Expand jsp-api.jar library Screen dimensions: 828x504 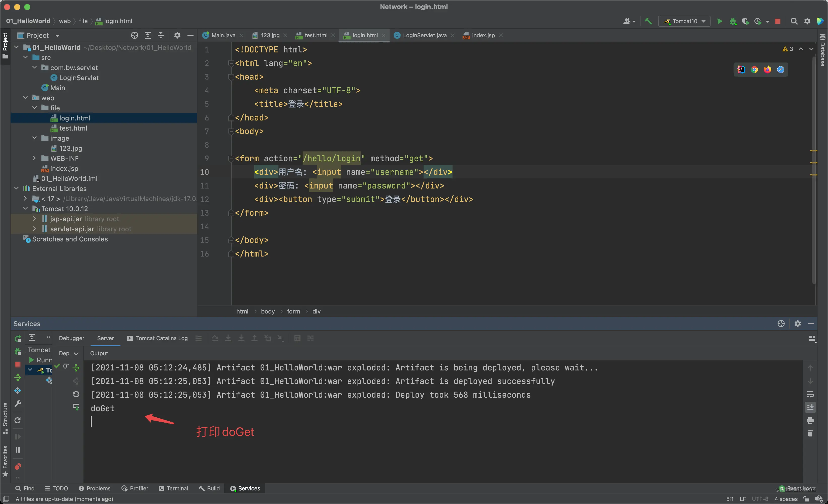click(x=35, y=219)
